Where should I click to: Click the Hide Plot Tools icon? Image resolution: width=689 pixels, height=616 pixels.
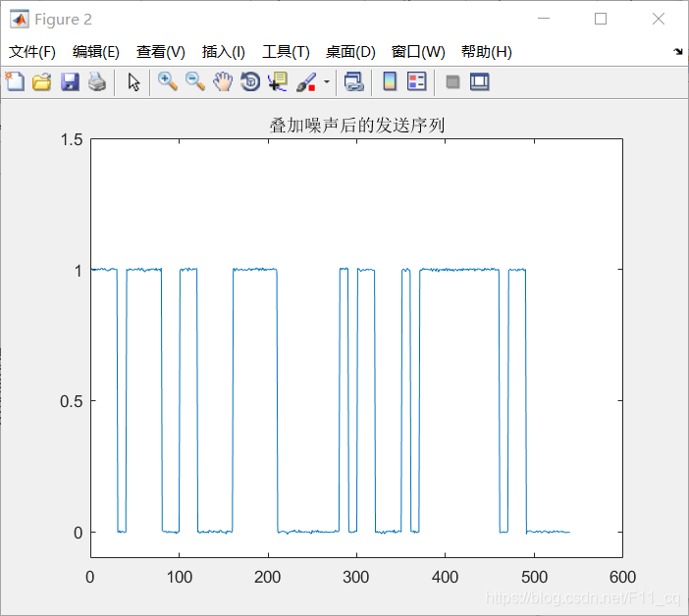coord(452,81)
